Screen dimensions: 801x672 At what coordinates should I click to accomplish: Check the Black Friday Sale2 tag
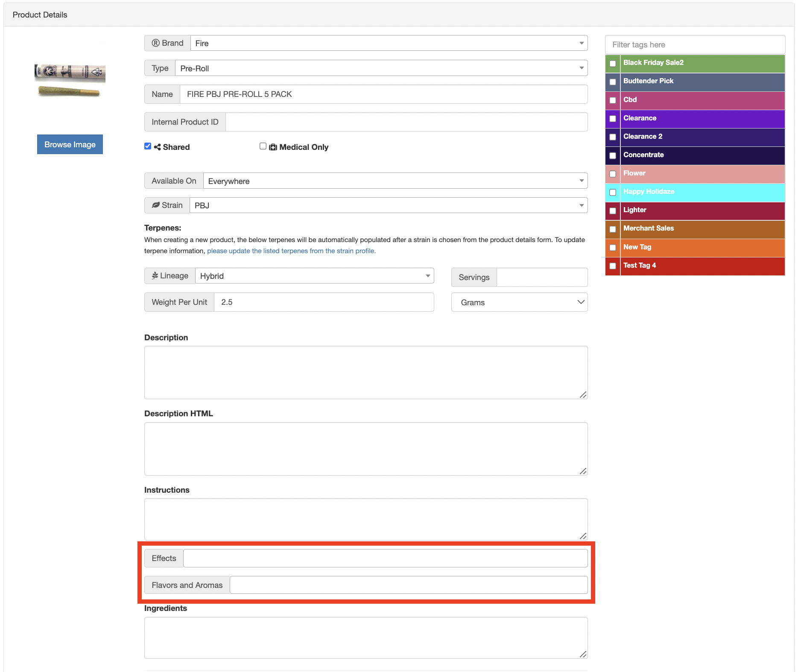point(613,64)
